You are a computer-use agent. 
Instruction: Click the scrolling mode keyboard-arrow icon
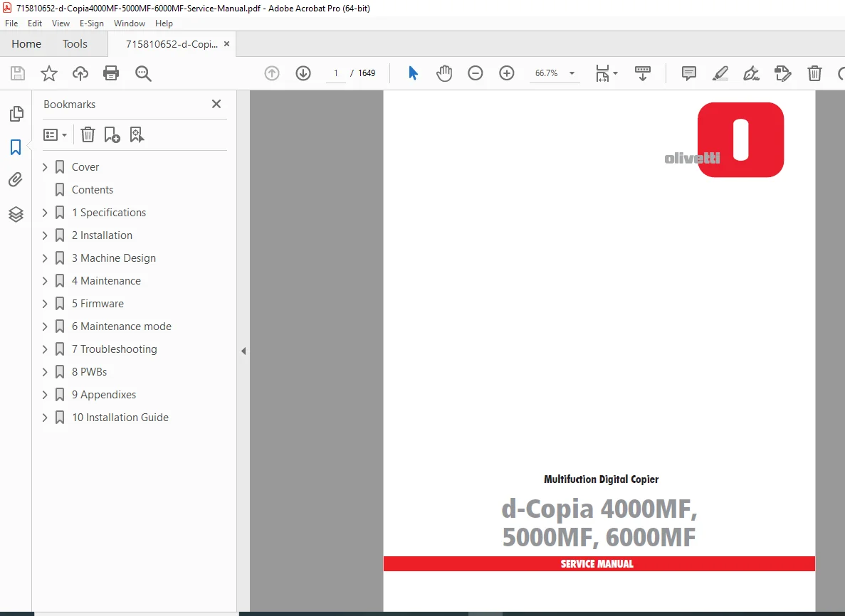(x=642, y=73)
